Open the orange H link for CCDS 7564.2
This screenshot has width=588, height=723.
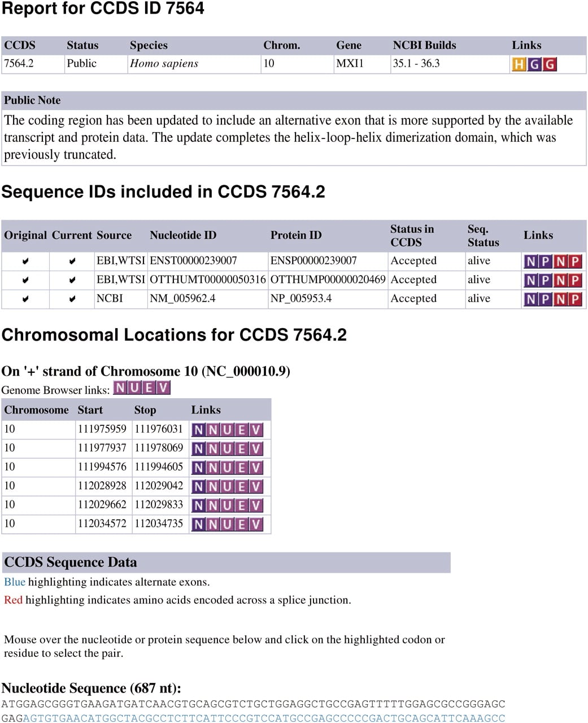[519, 64]
